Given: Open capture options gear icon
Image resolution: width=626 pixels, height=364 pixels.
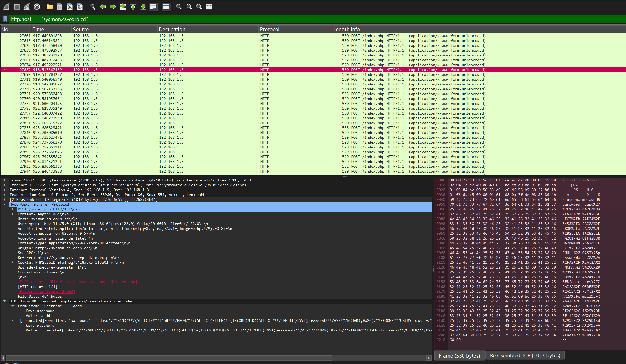Looking at the screenshot, I should click(37, 7).
